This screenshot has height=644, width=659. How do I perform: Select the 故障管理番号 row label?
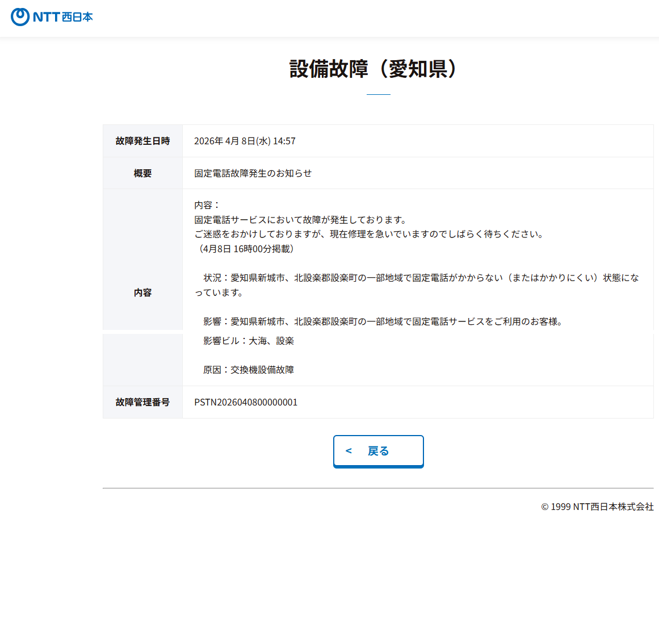tap(142, 402)
